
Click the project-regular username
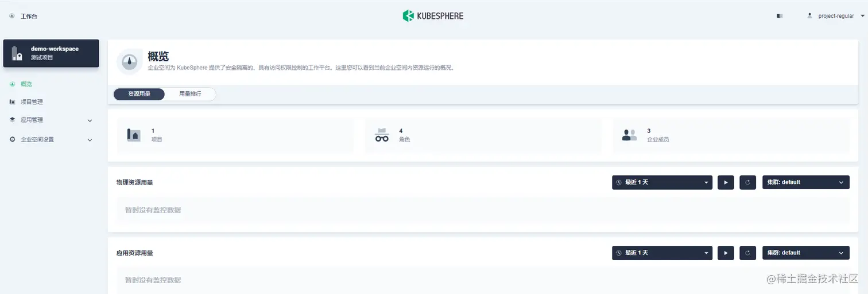[836, 16]
